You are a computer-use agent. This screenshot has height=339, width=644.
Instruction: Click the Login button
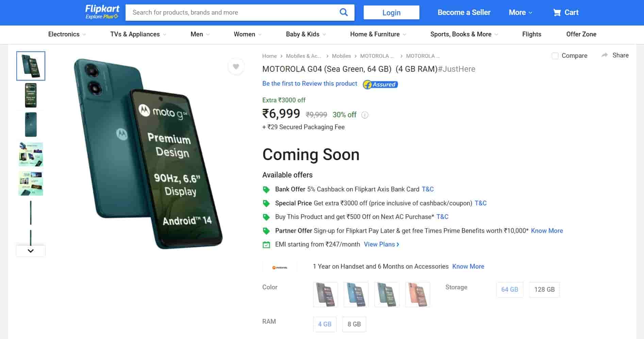point(391,13)
